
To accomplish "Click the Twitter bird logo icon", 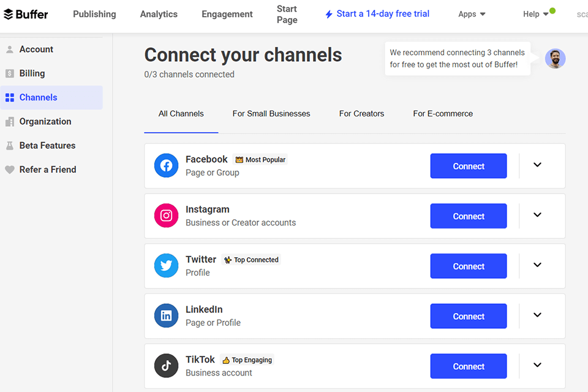I will (x=166, y=266).
